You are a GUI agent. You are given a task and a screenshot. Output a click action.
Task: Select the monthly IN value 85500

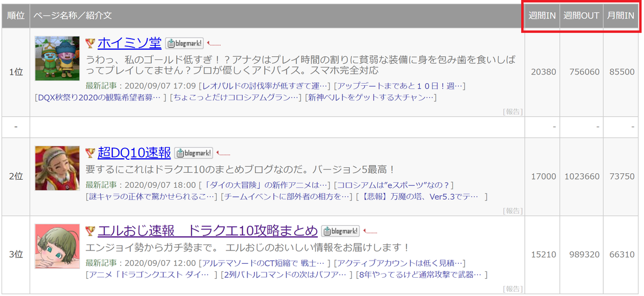(623, 72)
